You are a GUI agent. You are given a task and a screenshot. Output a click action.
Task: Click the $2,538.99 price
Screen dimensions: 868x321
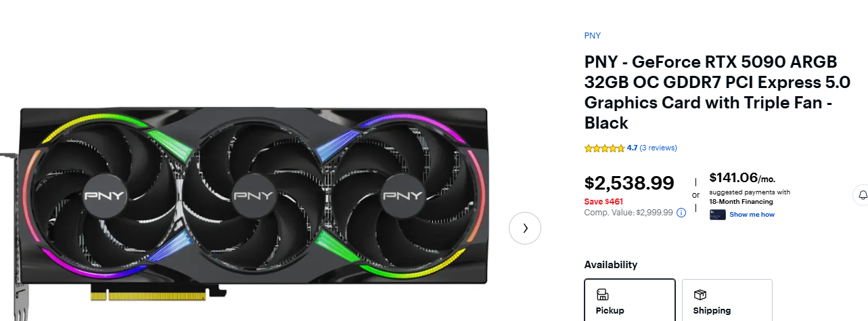tap(629, 184)
